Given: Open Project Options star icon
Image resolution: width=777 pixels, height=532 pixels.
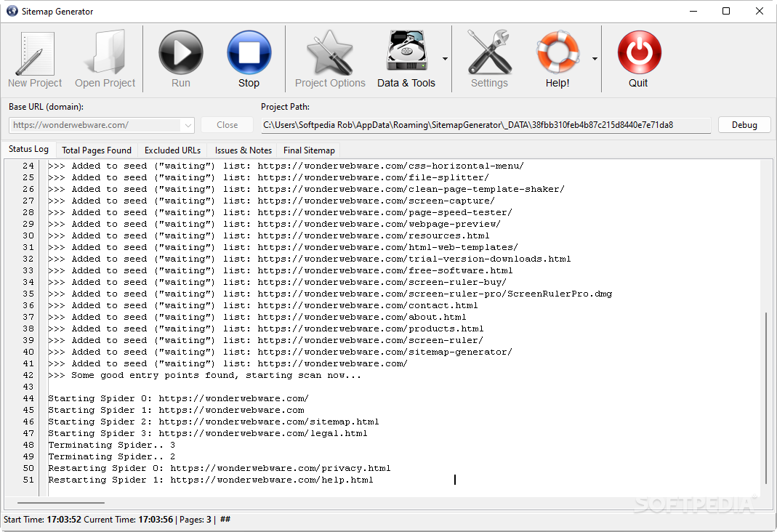Looking at the screenshot, I should pyautogui.click(x=329, y=52).
